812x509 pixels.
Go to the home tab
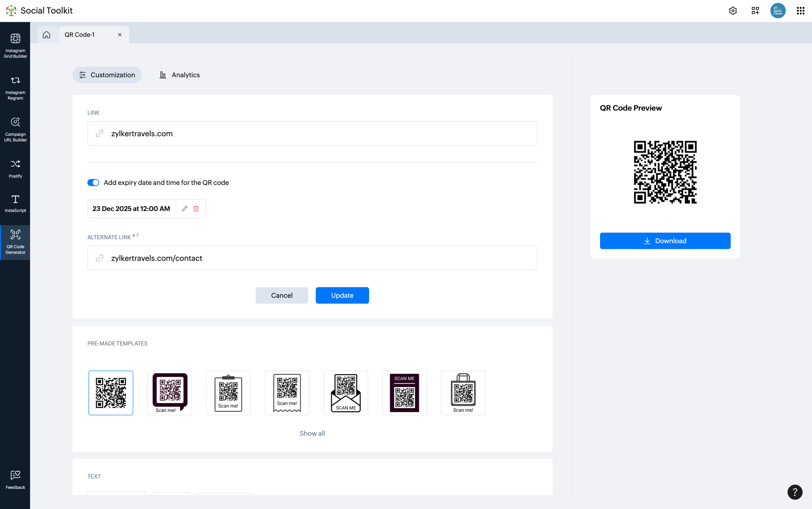click(47, 35)
